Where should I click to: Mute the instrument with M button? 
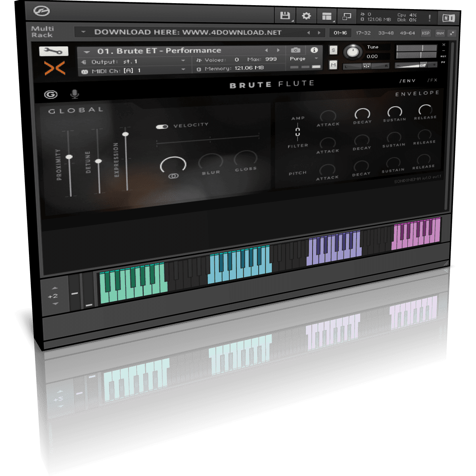tap(333, 65)
